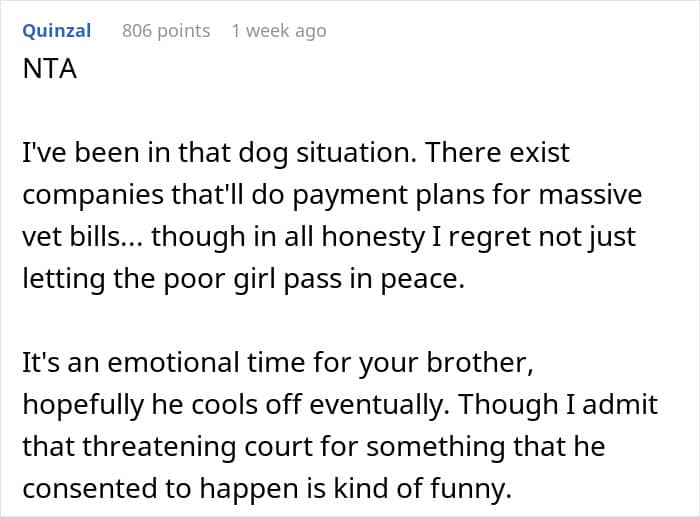
Task: Click the line starting "hopefully he cools off"
Action: [x=340, y=404]
